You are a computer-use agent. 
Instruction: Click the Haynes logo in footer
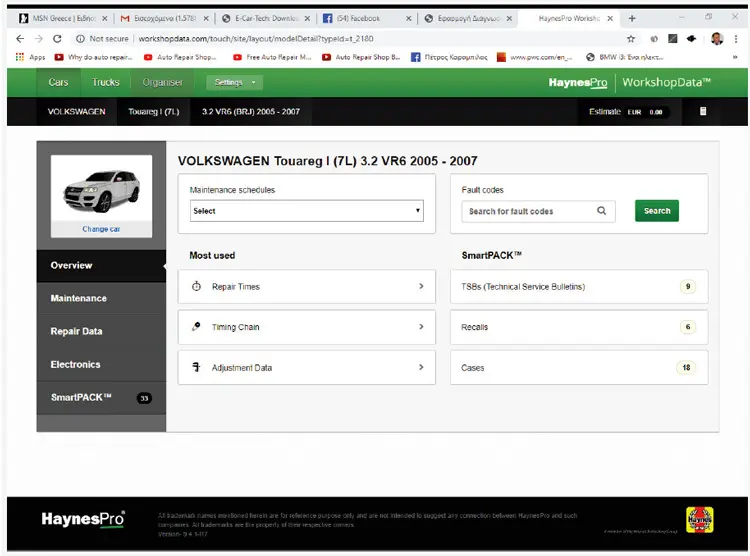pyautogui.click(x=699, y=520)
